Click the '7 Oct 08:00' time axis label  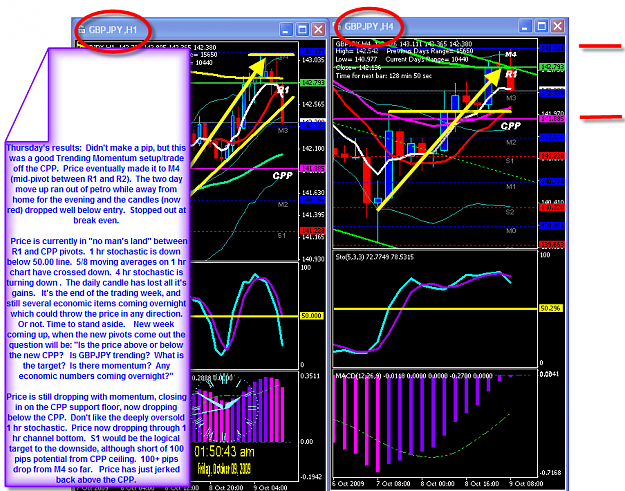tap(393, 484)
